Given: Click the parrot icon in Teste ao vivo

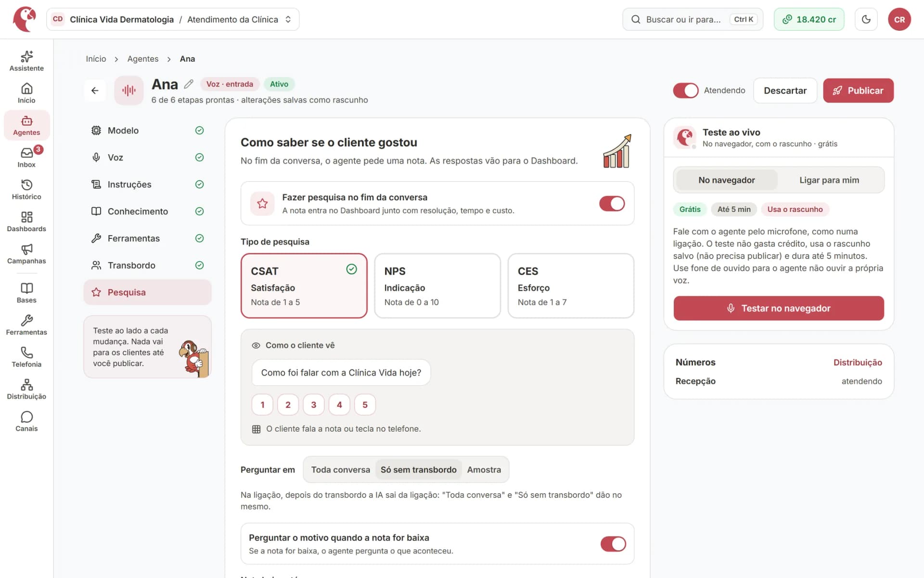Looking at the screenshot, I should (685, 138).
